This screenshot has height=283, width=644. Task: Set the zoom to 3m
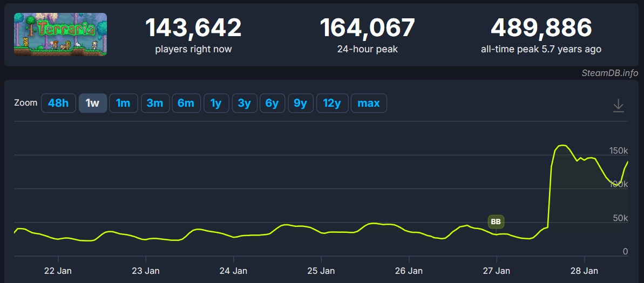(155, 103)
